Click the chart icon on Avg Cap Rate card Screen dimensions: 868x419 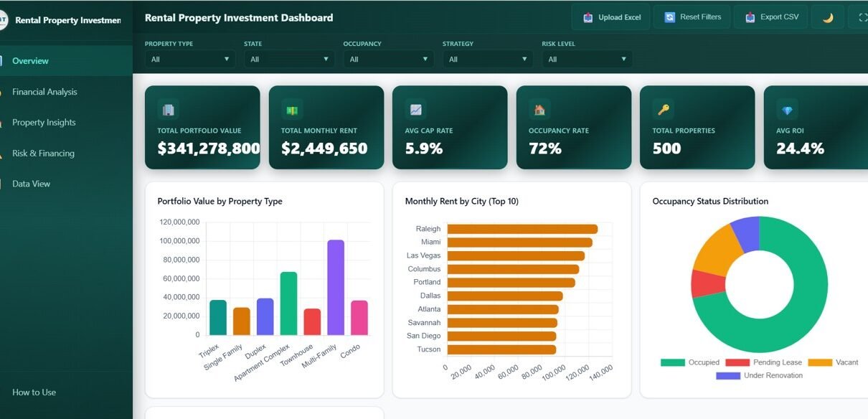tap(415, 110)
